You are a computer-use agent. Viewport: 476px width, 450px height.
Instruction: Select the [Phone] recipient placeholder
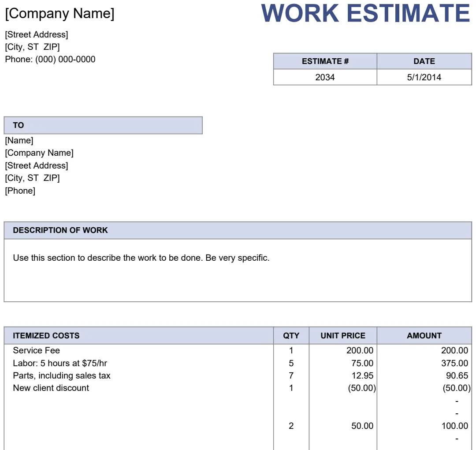[x=20, y=191]
